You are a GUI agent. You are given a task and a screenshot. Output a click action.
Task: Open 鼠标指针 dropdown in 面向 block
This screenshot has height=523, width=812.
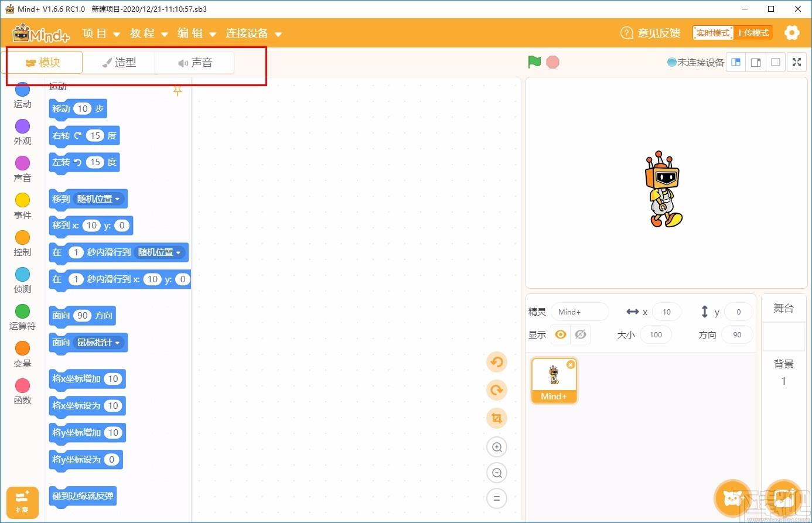[x=99, y=343]
